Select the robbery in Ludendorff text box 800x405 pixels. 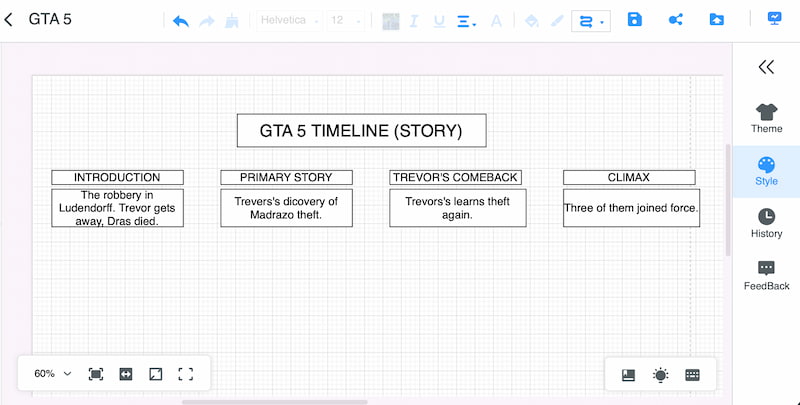pyautogui.click(x=117, y=208)
